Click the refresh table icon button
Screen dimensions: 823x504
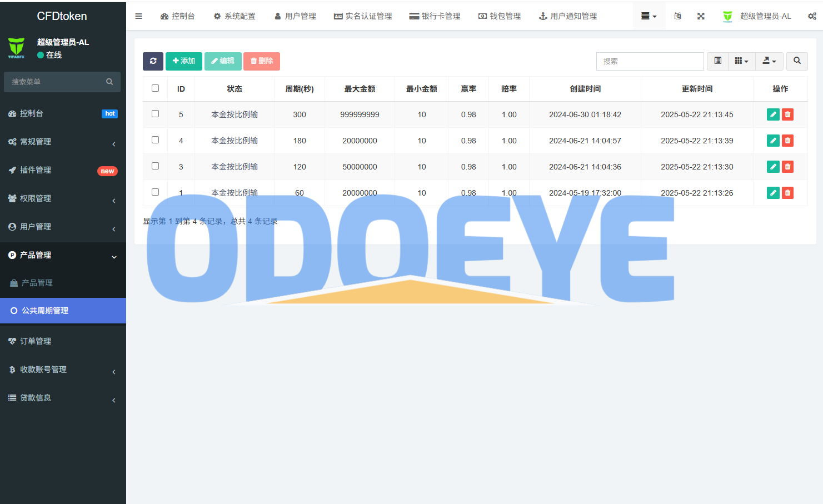point(153,61)
